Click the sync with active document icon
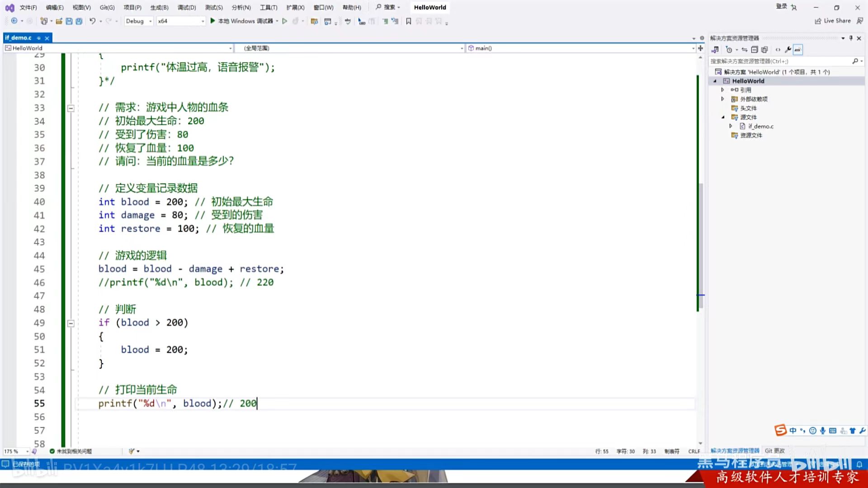The width and height of the screenshot is (868, 488). [745, 50]
